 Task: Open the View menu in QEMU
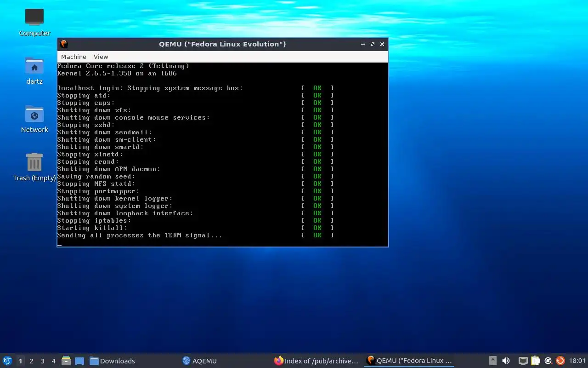tap(101, 57)
